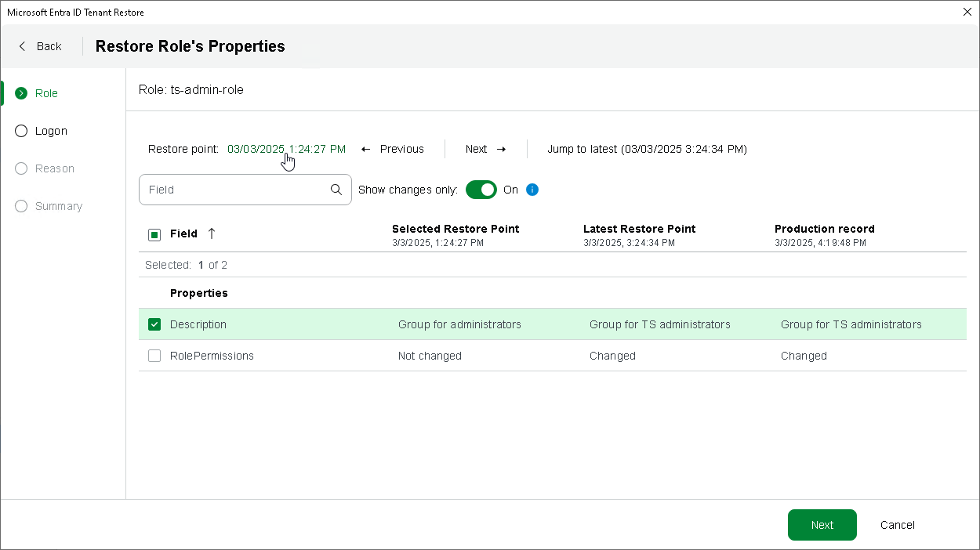Click the Role step indicator icon
Screen dimensions: 980x550
(21, 93)
